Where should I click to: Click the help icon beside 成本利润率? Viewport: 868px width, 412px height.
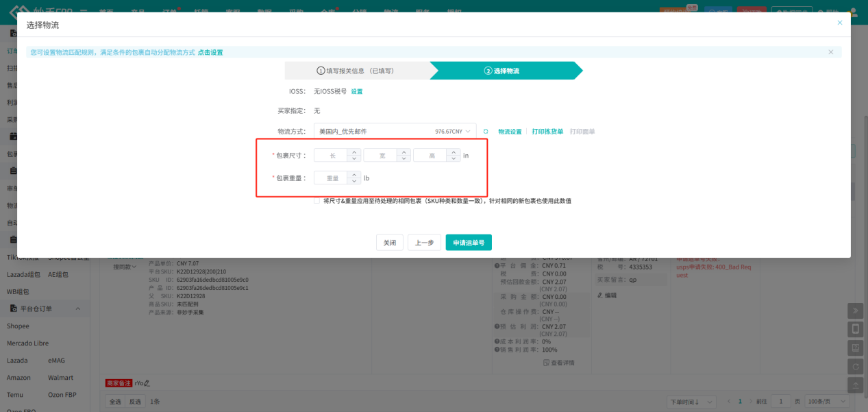pos(496,341)
